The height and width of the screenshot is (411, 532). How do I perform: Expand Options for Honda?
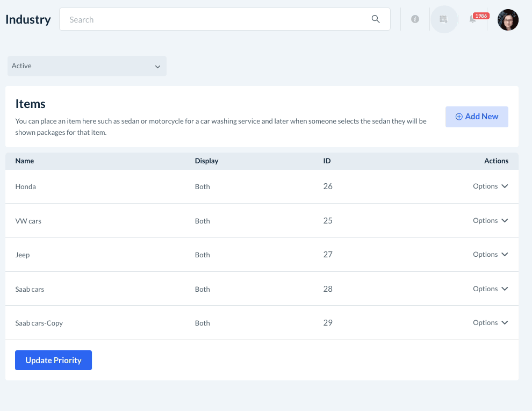coord(490,186)
